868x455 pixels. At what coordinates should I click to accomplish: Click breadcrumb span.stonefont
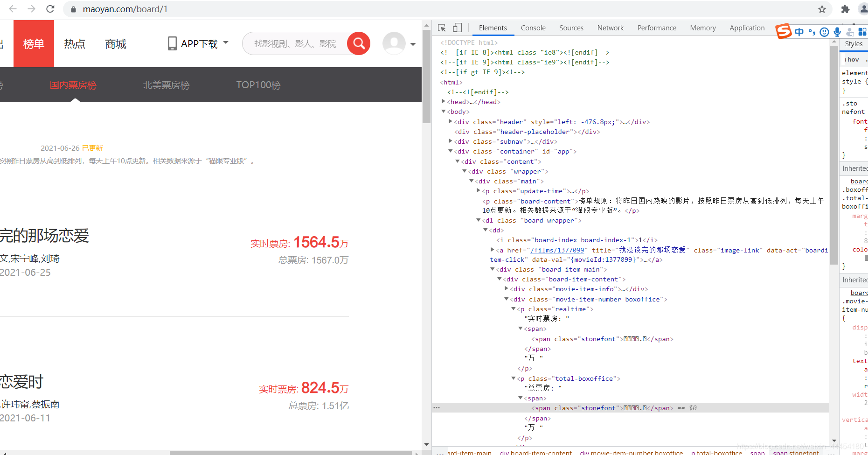[x=796, y=452]
